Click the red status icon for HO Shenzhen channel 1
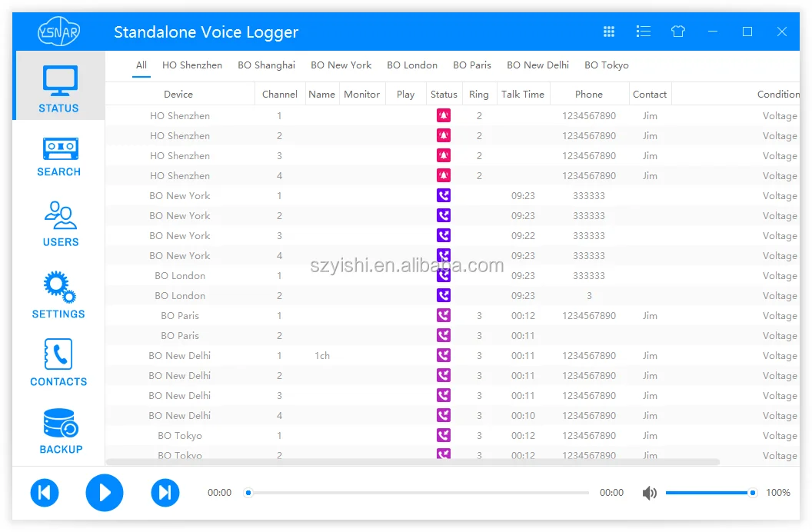This screenshot has width=812, height=532. pyautogui.click(x=443, y=115)
